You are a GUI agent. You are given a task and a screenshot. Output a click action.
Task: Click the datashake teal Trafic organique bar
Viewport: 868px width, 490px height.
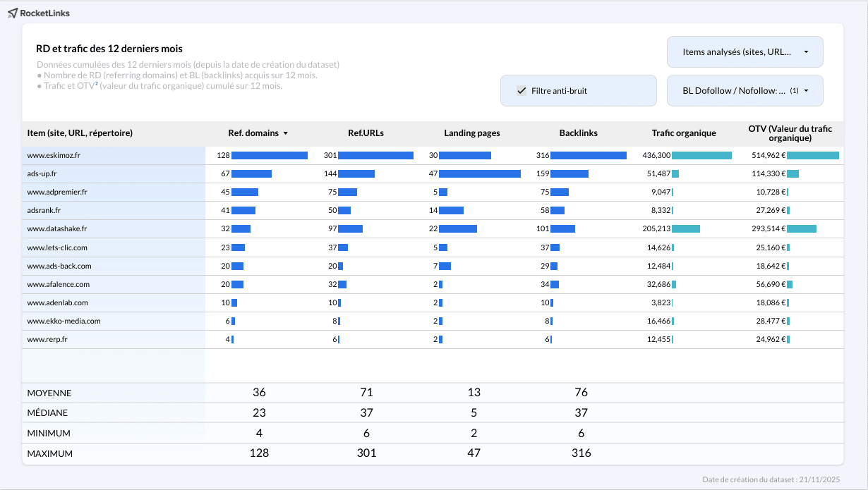click(685, 228)
